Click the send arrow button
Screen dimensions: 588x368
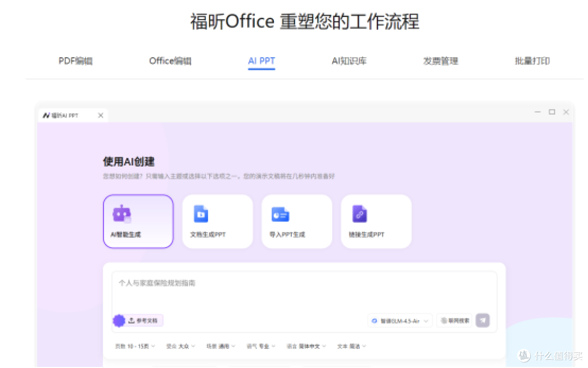pyautogui.click(x=482, y=321)
